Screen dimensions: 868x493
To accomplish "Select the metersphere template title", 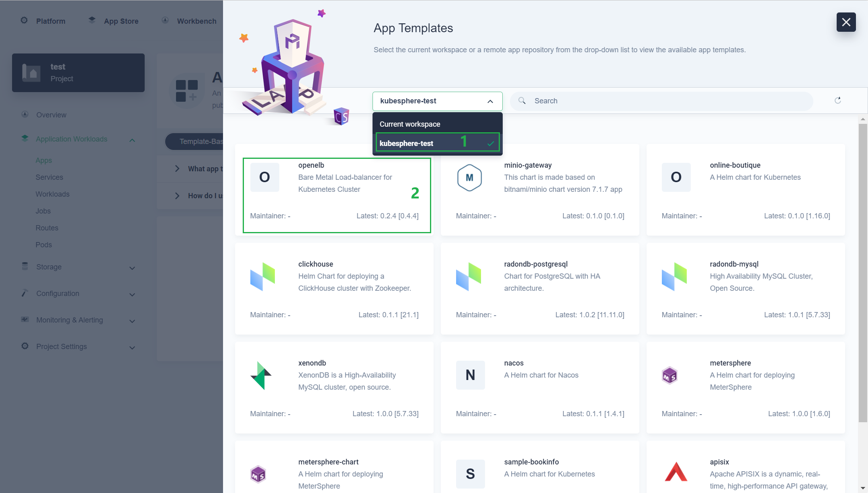I will point(730,363).
